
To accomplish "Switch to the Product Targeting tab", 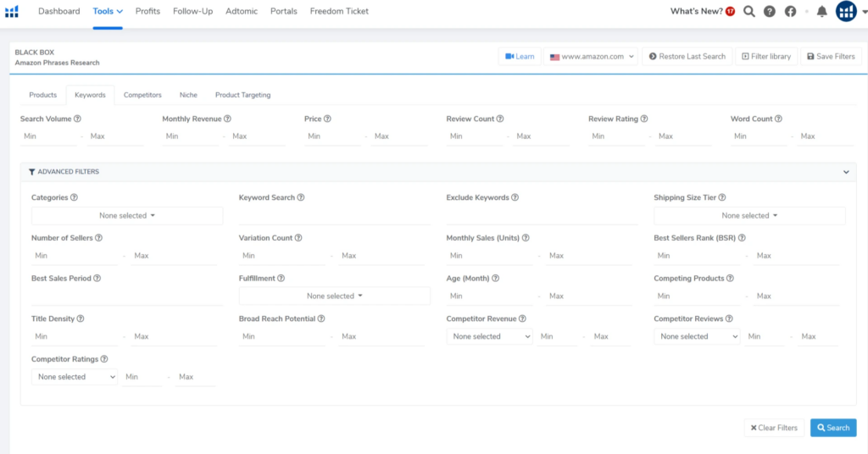I will pos(243,95).
